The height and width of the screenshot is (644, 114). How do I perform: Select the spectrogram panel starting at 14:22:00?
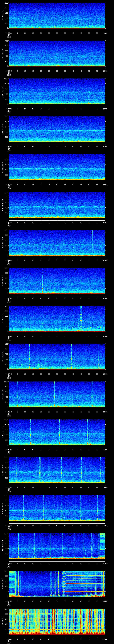pyautogui.click(x=57, y=546)
